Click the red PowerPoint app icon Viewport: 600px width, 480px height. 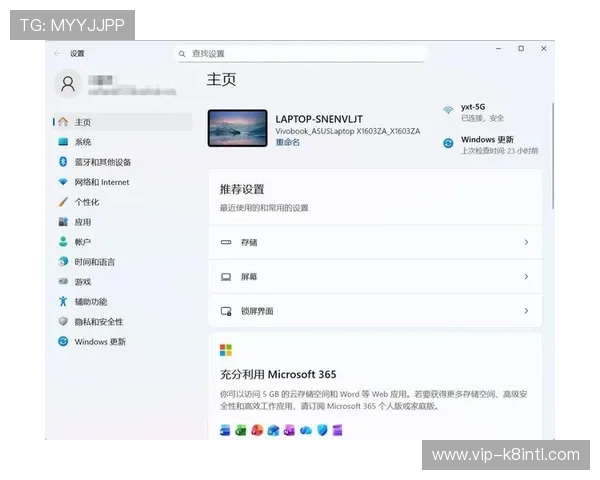257,430
